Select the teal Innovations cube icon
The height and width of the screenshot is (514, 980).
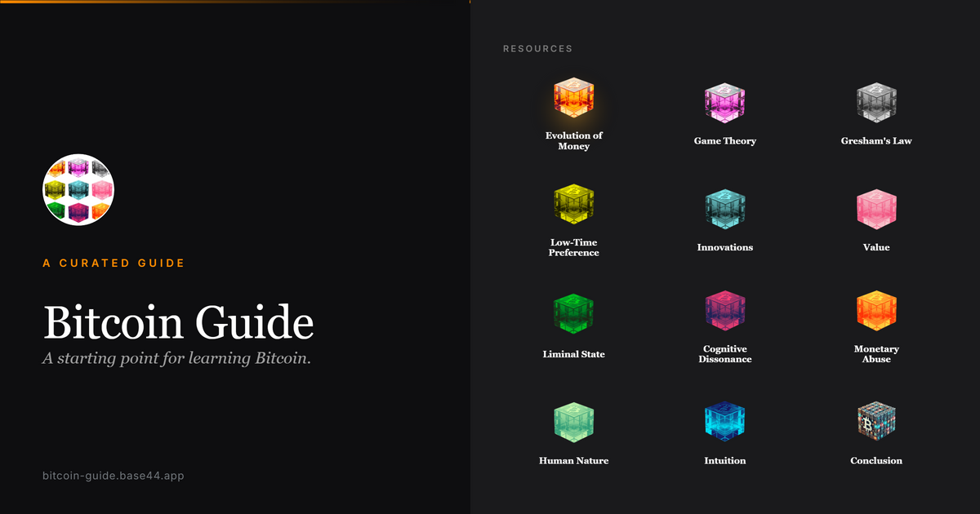725,207
